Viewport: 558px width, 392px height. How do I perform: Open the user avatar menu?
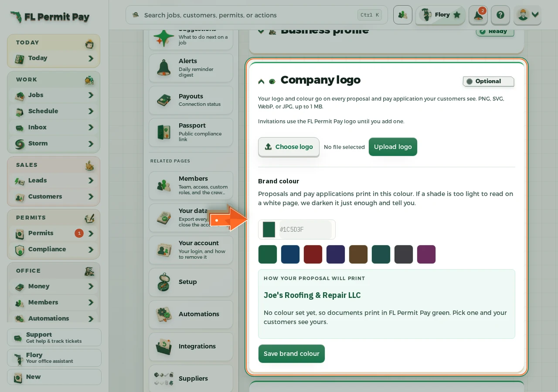[x=527, y=15]
